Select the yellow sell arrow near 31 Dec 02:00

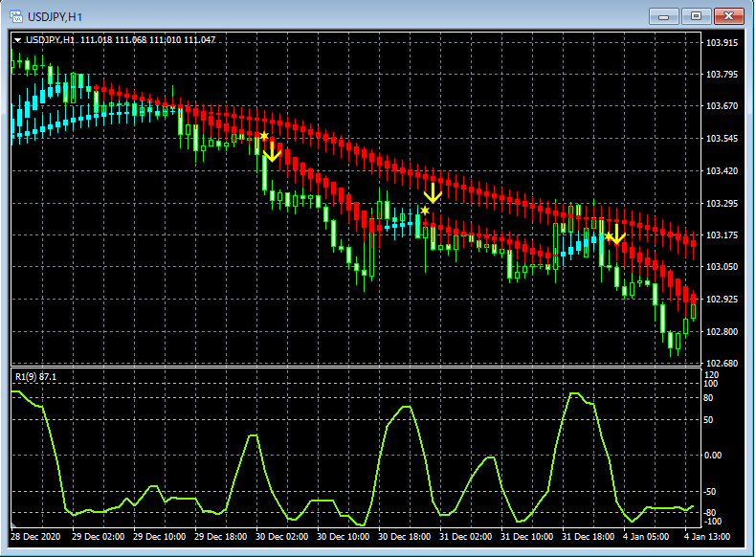(x=433, y=193)
